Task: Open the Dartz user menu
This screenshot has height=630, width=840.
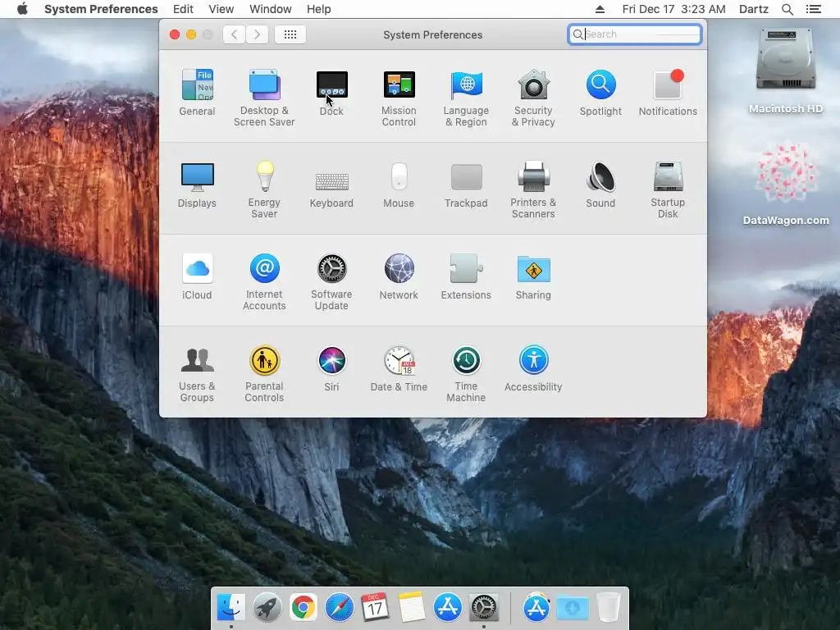Action: (754, 9)
